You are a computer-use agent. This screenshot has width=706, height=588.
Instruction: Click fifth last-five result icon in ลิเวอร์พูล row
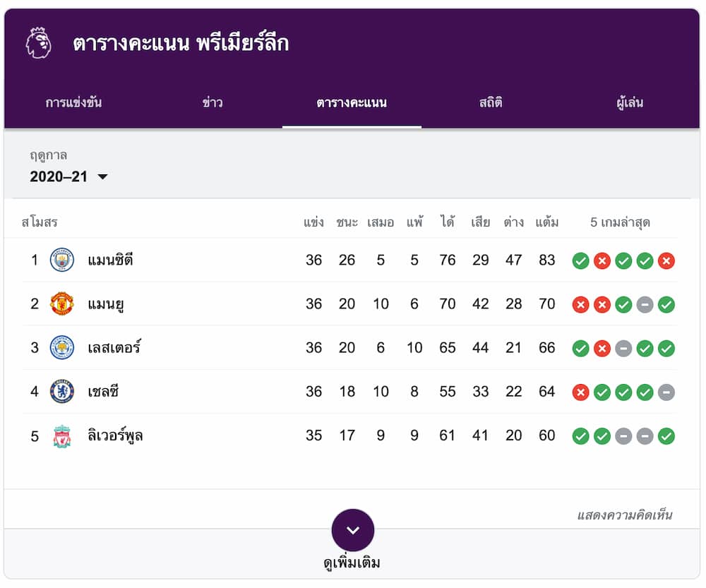coord(666,436)
